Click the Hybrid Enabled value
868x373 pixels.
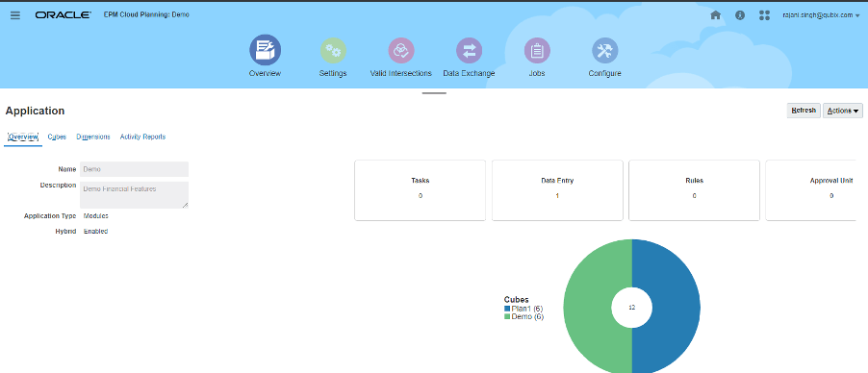point(96,232)
